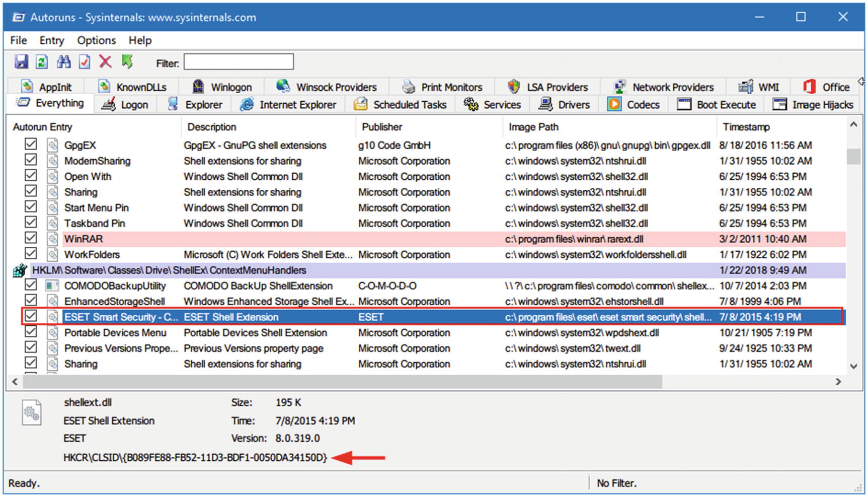Sort by the Publisher column header

point(382,127)
